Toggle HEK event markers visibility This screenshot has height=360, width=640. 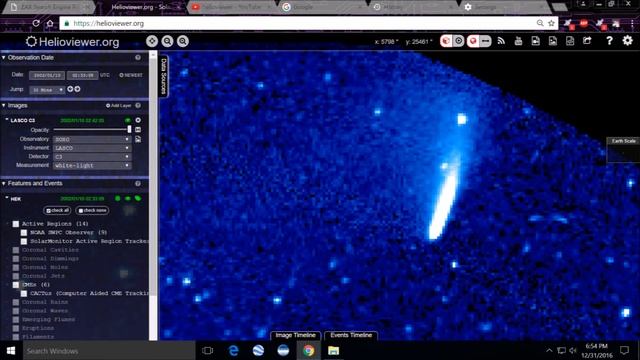click(x=128, y=198)
